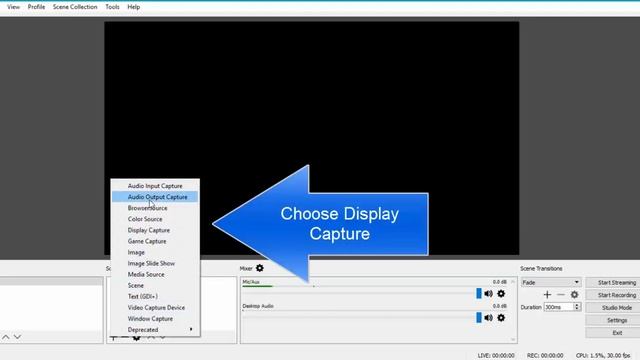Select BrowserSource from menu

(x=155, y=208)
